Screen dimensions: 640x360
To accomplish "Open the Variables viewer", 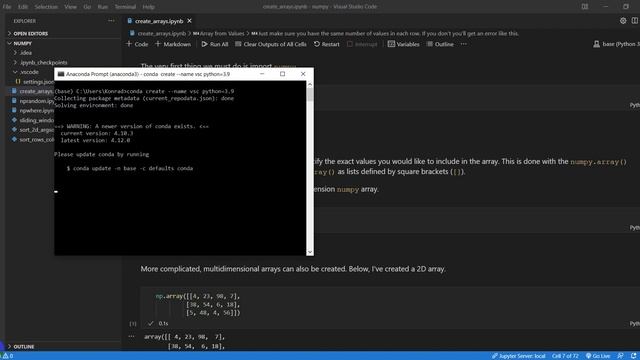I will [403, 44].
